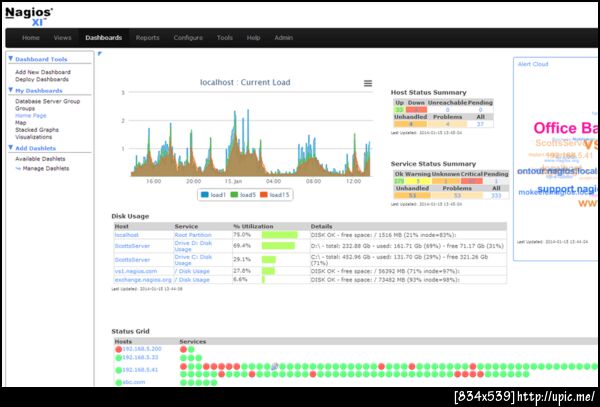The image size is (600, 407).
Task: Collapse the Dashboard Tools section
Action: coord(11,59)
